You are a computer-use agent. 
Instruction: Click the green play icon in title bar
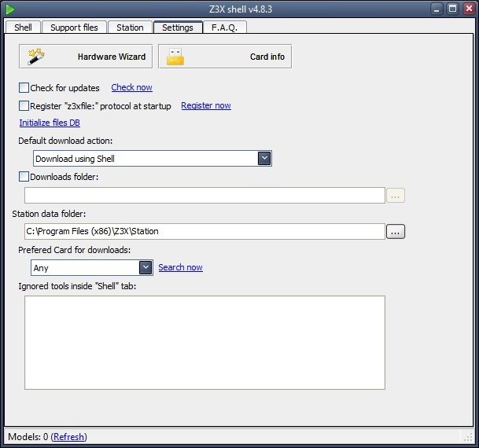point(9,9)
